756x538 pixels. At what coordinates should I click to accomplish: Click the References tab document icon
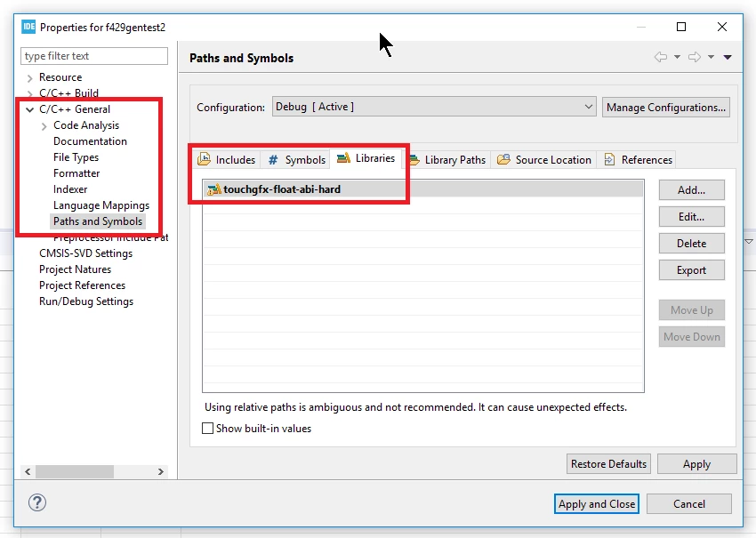click(609, 159)
